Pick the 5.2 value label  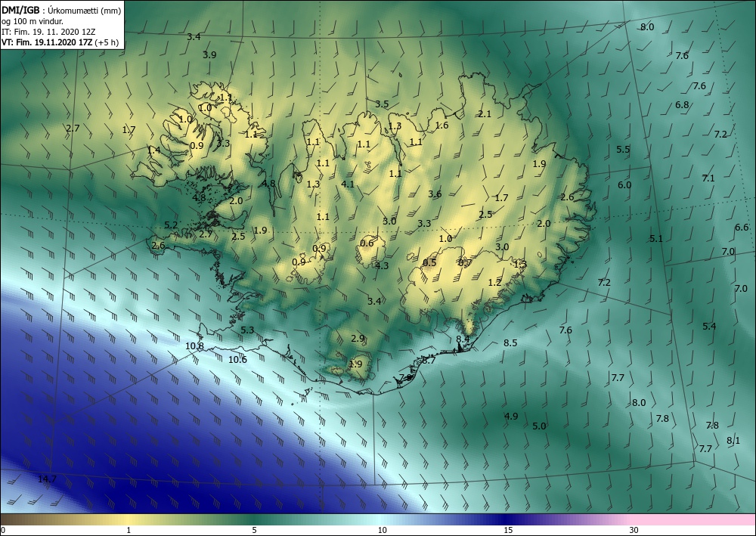[171, 225]
